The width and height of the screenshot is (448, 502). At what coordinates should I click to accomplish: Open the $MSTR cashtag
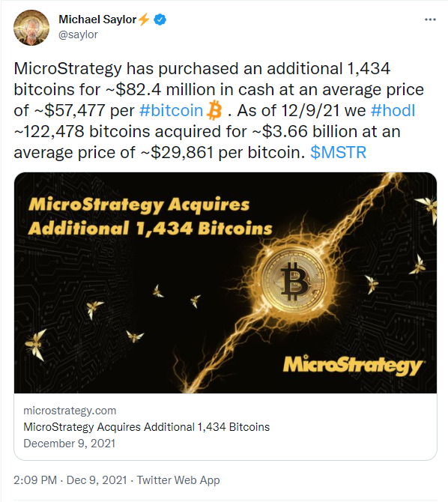point(338,152)
